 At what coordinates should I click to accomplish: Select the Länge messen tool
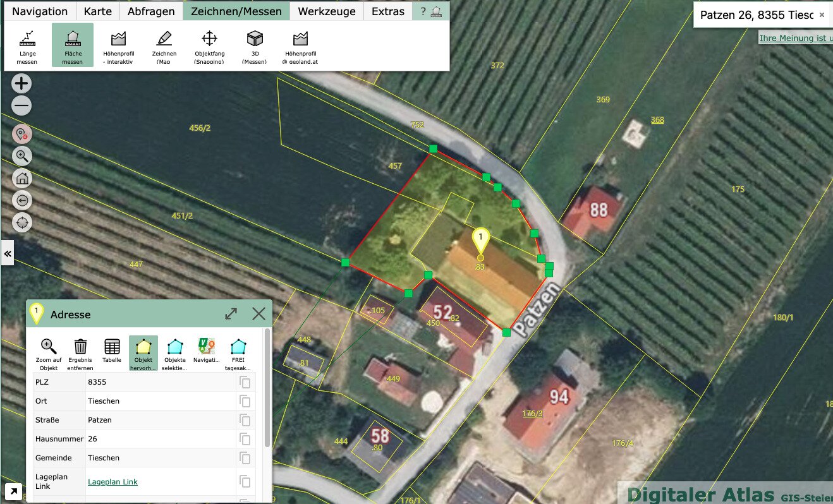[27, 46]
